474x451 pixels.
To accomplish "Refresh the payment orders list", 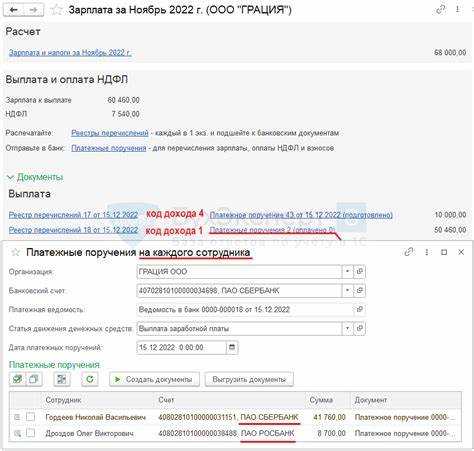I will [90, 379].
